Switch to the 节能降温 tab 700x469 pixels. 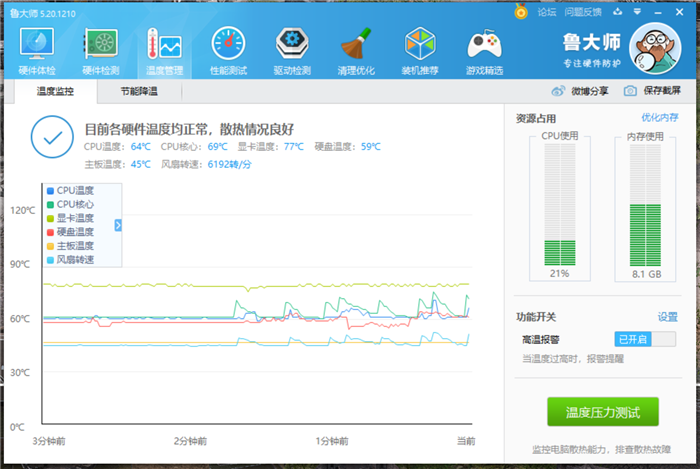pos(139,91)
